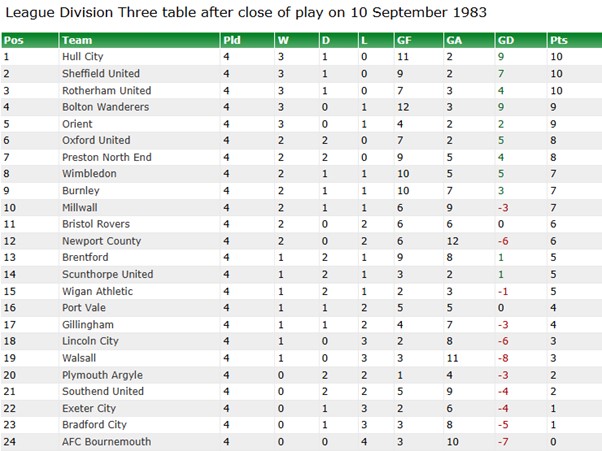Select Newport County team name
Viewport: 602px width, 451px height.
coord(101,241)
